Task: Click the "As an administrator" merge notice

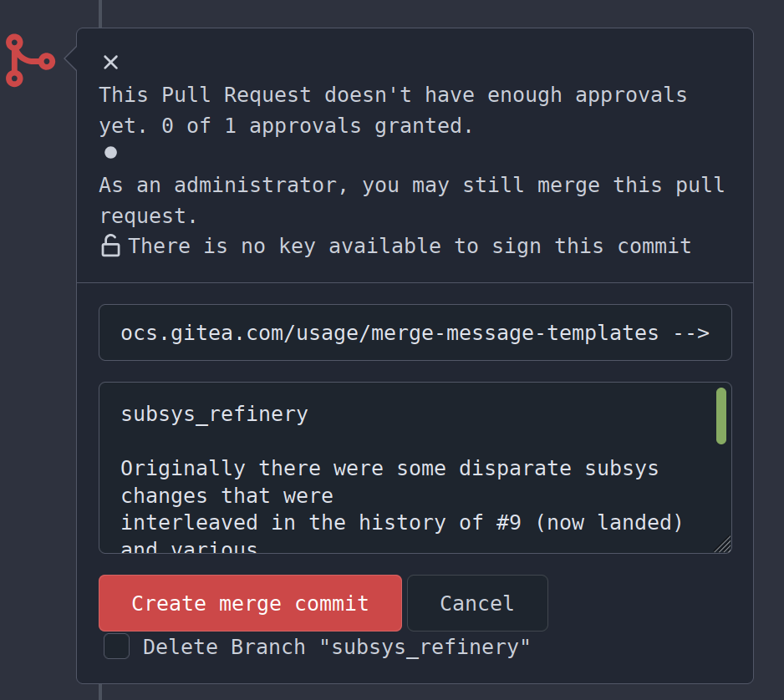Action: [411, 185]
